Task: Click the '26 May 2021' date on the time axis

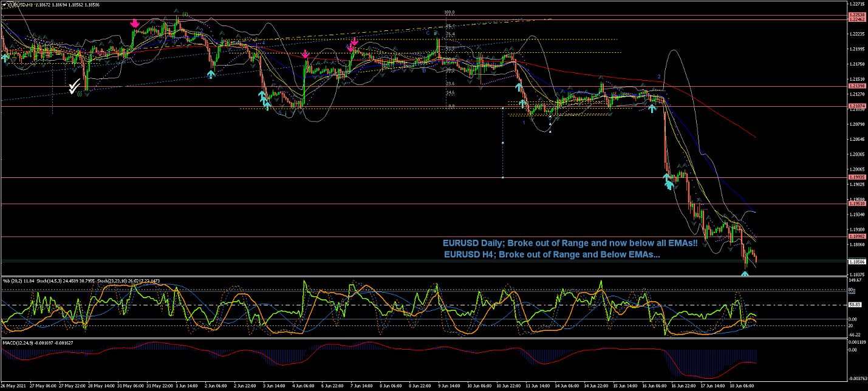Action: pyautogui.click(x=13, y=386)
